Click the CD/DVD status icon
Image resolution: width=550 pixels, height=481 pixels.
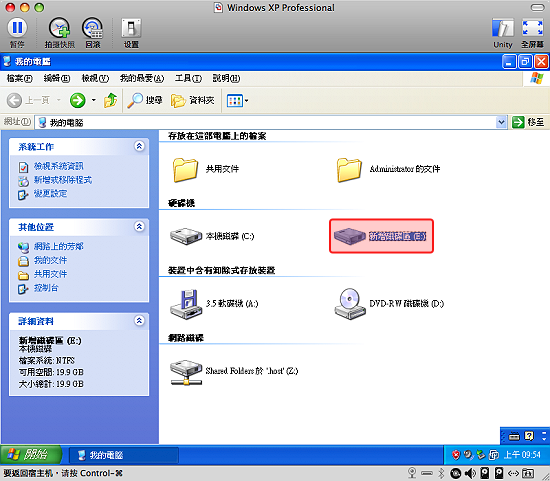tap(455, 473)
